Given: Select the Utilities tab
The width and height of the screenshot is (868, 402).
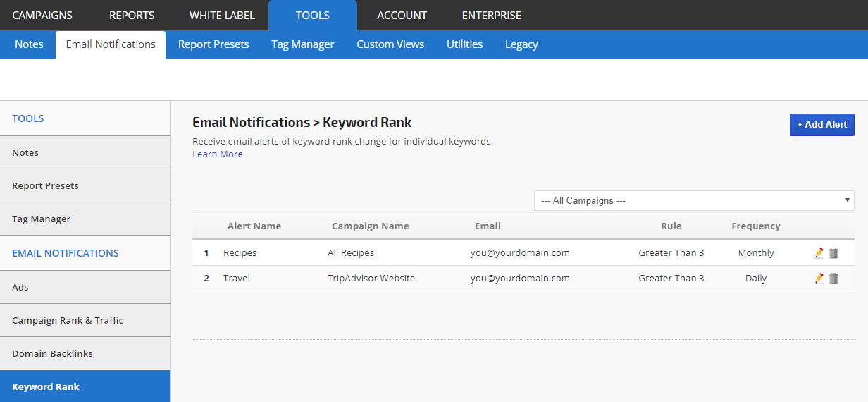Looking at the screenshot, I should pos(464,44).
